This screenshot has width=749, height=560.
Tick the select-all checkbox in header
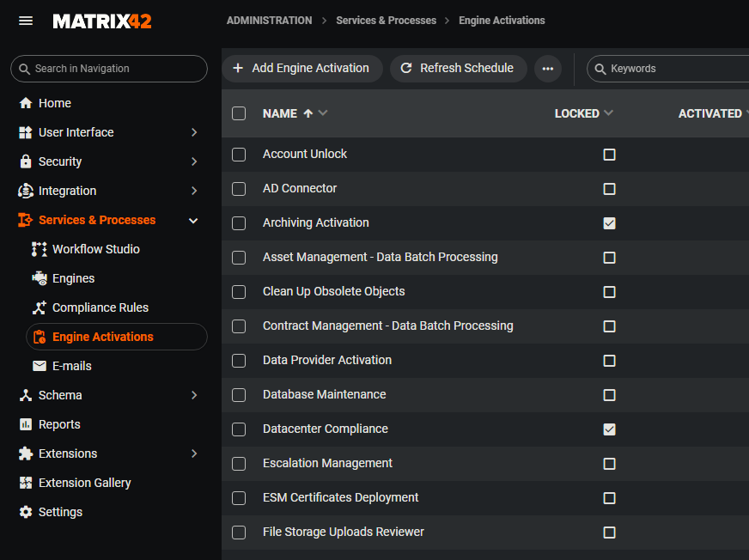coord(239,113)
